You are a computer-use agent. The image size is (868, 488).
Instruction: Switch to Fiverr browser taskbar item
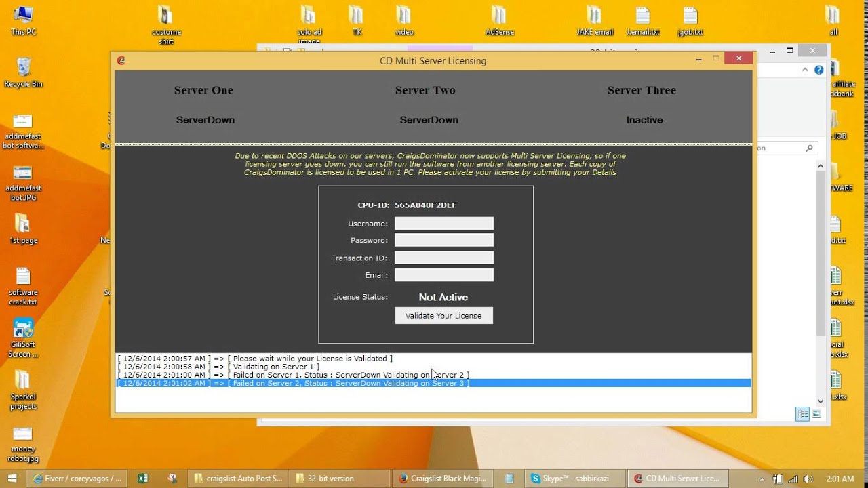pos(78,478)
